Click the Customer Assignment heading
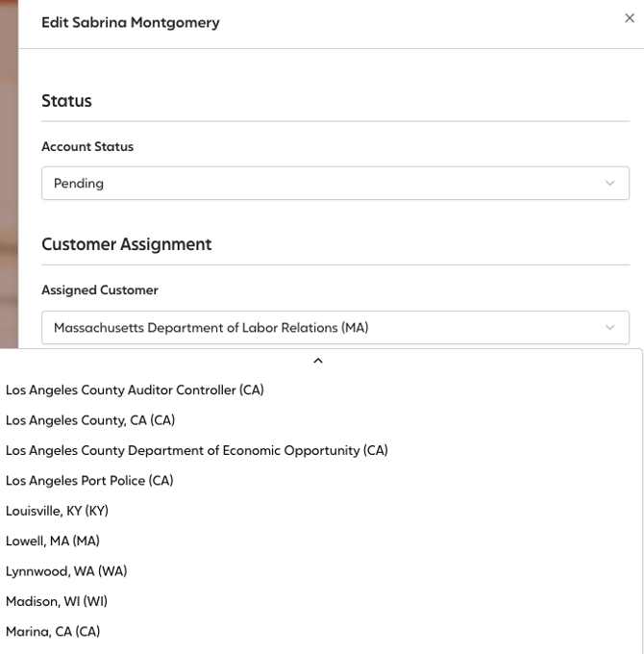 point(127,244)
